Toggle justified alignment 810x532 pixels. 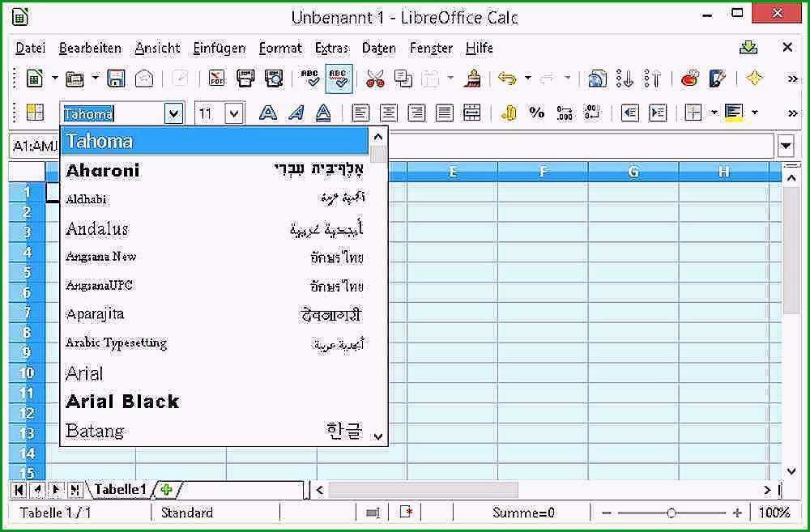pos(444,113)
